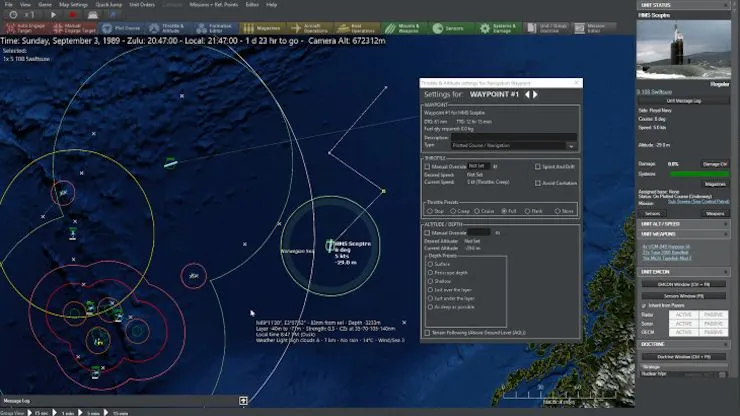Screen dimensions: 740x416
Task: Click the red record button
Action: 72,15
